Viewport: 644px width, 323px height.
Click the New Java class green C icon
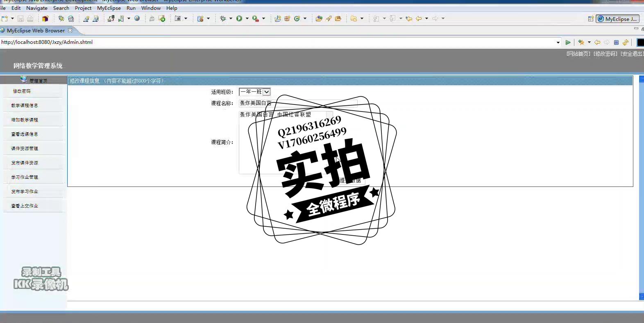tap(297, 18)
